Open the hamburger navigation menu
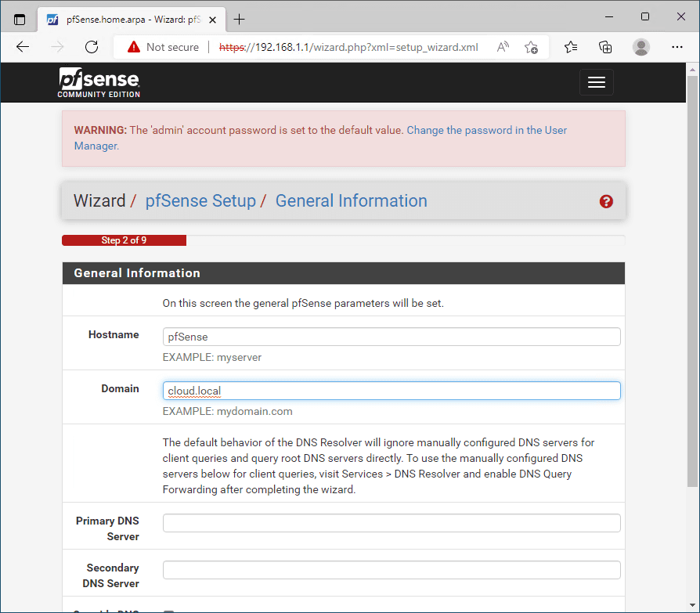700x613 pixels. (x=596, y=82)
